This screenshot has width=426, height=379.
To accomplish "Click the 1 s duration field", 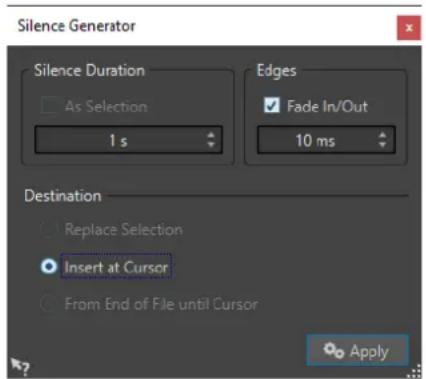I will (129, 140).
